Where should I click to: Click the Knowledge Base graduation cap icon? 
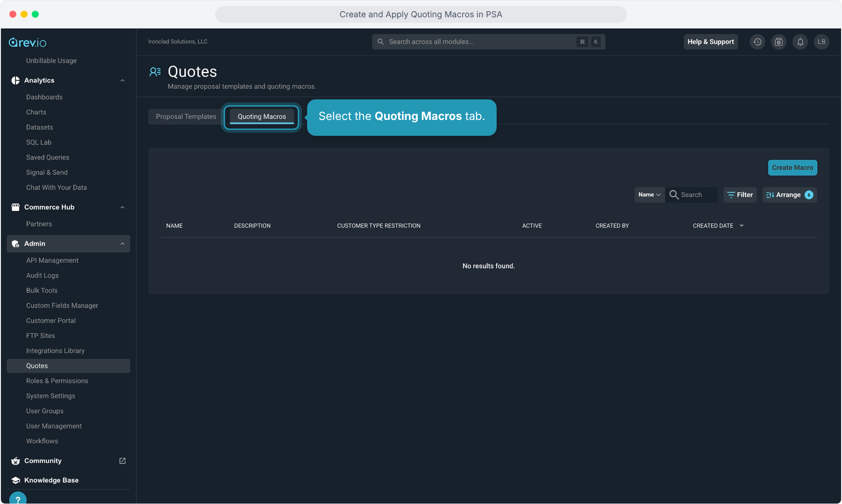pos(15,480)
